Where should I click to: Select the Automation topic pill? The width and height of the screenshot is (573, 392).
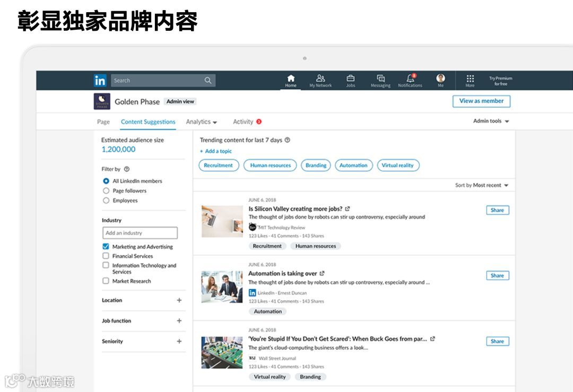click(353, 165)
